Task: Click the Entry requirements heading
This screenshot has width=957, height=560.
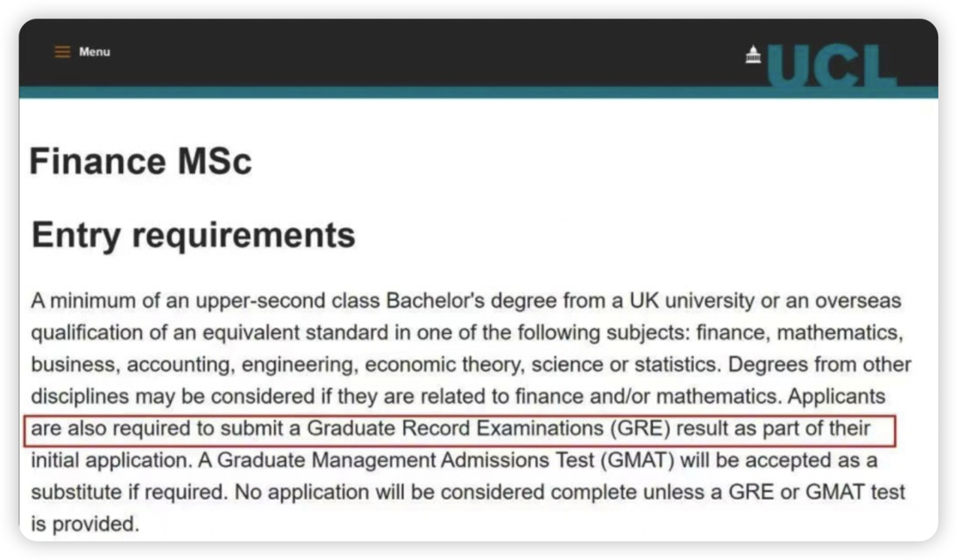Action: click(x=193, y=236)
